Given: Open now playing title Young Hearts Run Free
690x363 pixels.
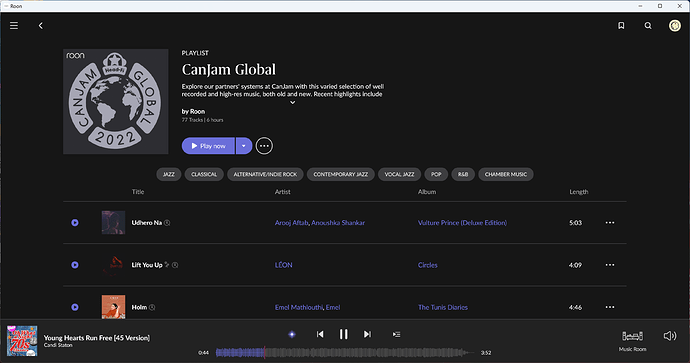Looking at the screenshot, I should [96, 338].
